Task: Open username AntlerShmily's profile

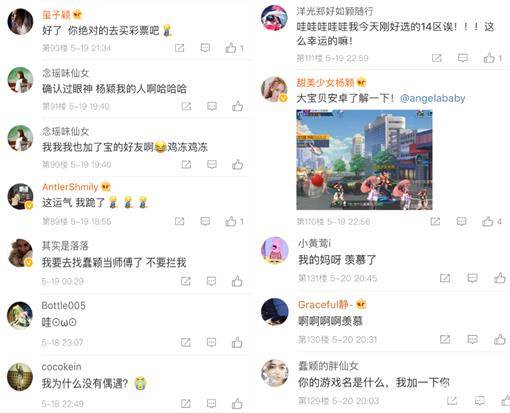Action: tap(70, 187)
